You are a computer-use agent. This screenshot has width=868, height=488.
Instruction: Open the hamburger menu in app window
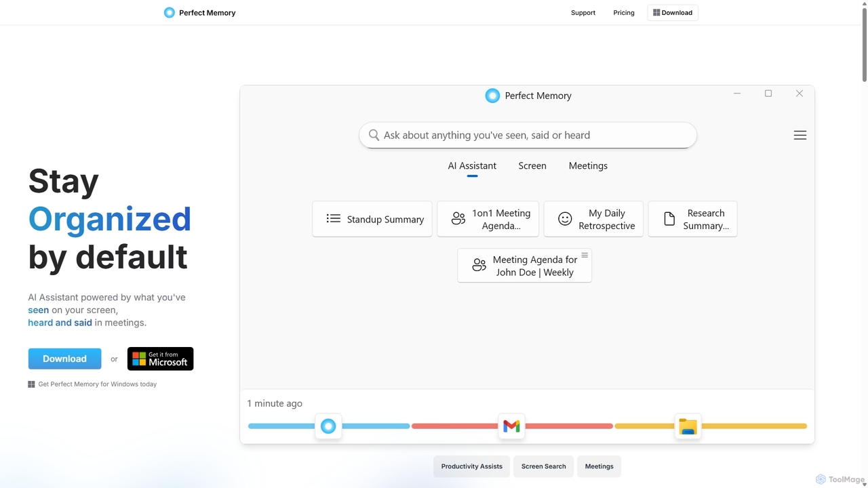click(800, 135)
